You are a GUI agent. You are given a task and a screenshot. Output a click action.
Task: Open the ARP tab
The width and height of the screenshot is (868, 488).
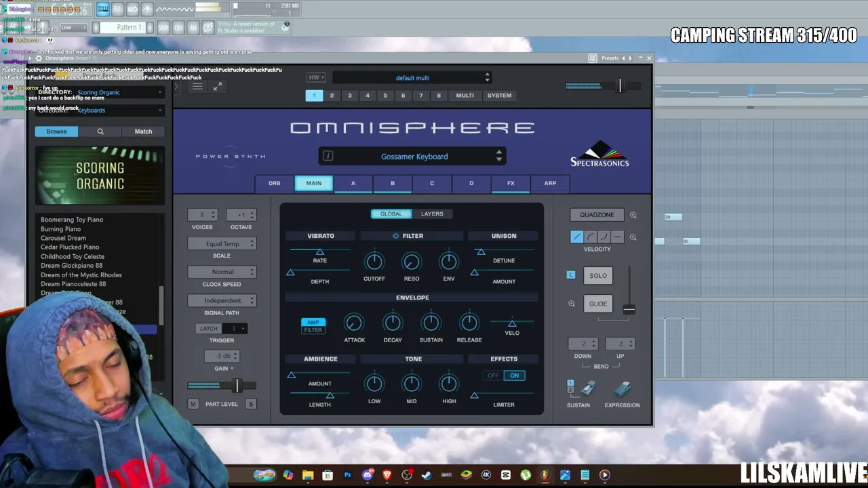pos(550,183)
